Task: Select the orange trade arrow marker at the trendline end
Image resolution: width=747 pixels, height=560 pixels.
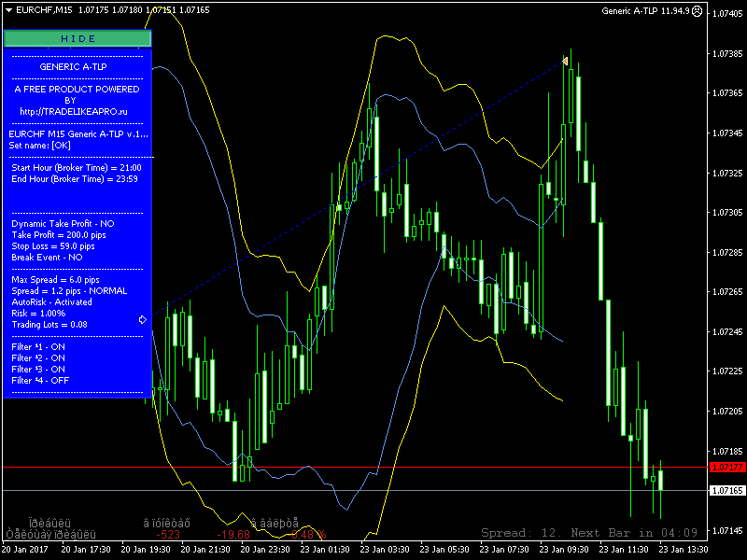Action: coord(565,61)
